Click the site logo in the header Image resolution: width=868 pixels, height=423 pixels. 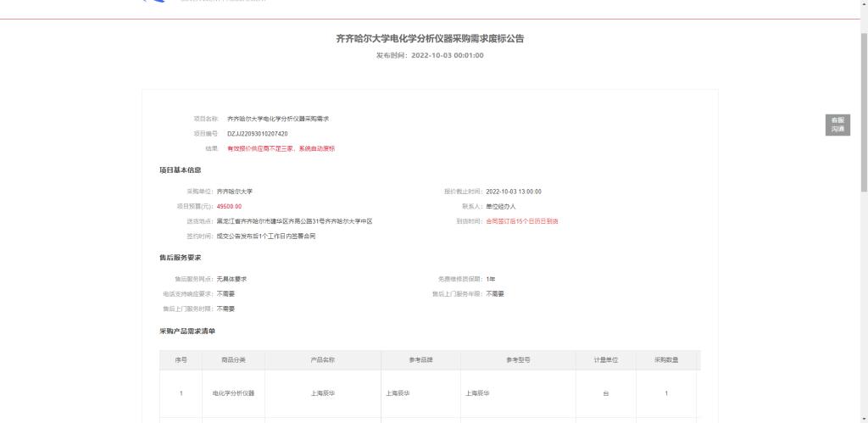[x=154, y=3]
